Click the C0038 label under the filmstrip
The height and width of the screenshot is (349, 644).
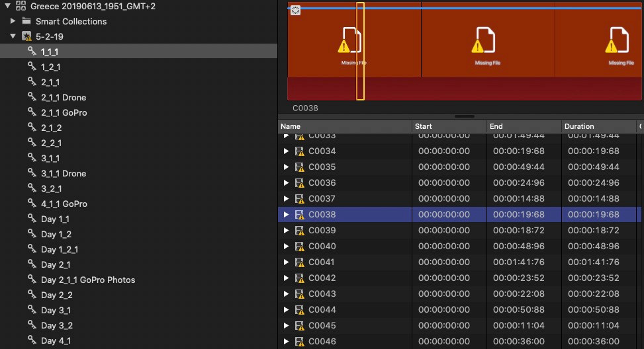pyautogui.click(x=305, y=108)
